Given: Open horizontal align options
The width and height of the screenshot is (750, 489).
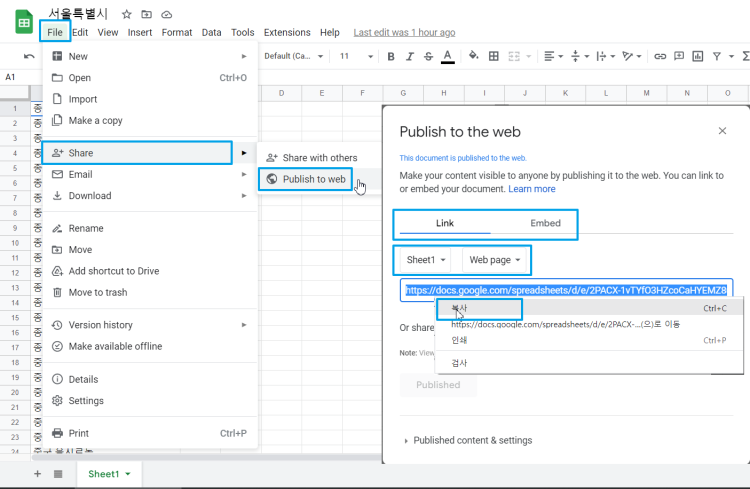Looking at the screenshot, I should click(x=553, y=56).
